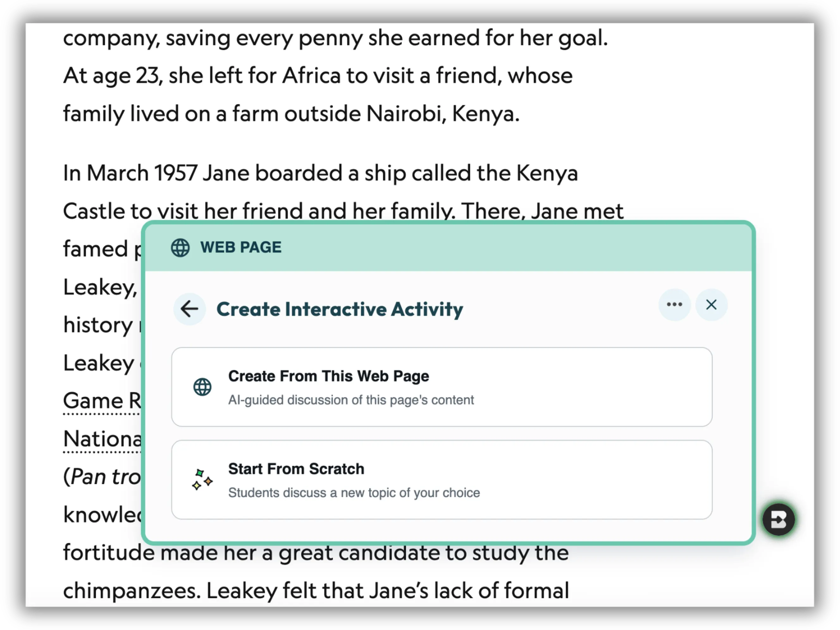
Task: Click the Create Interactive Activity heading text
Action: (339, 309)
